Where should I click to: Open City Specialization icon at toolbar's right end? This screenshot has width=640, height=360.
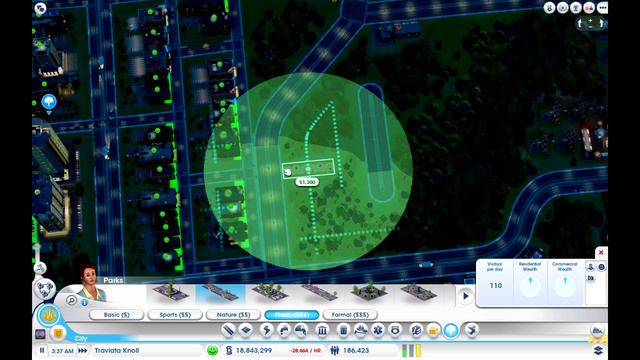[597, 330]
